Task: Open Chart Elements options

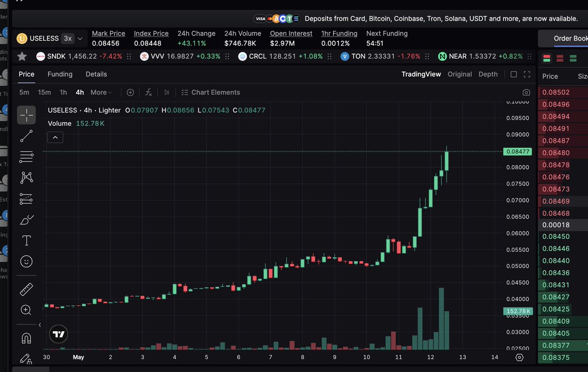Action: pos(210,92)
